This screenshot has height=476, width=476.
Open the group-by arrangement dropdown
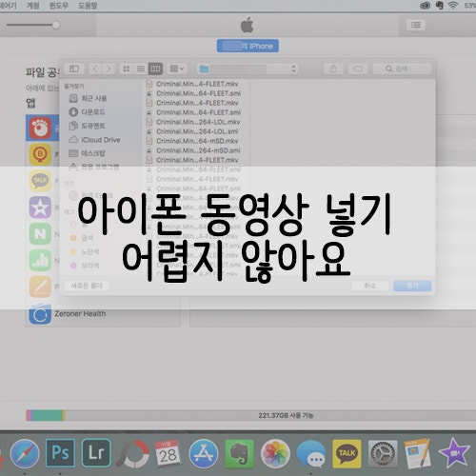pos(177,69)
